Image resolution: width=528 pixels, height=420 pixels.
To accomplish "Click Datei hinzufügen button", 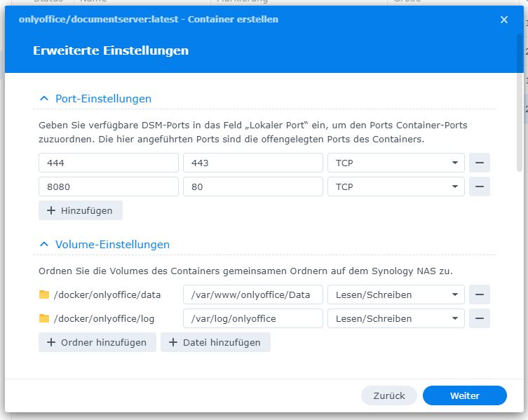I will click(x=215, y=342).
